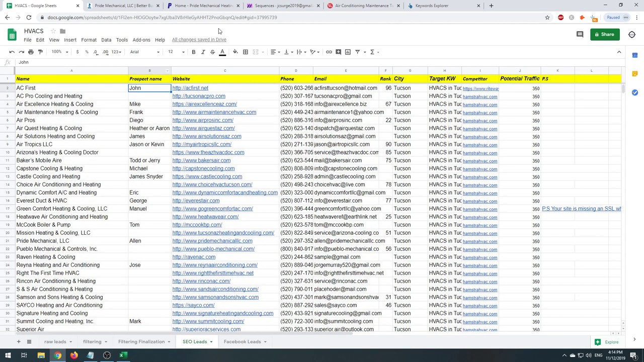Open the Data menu

point(106,40)
